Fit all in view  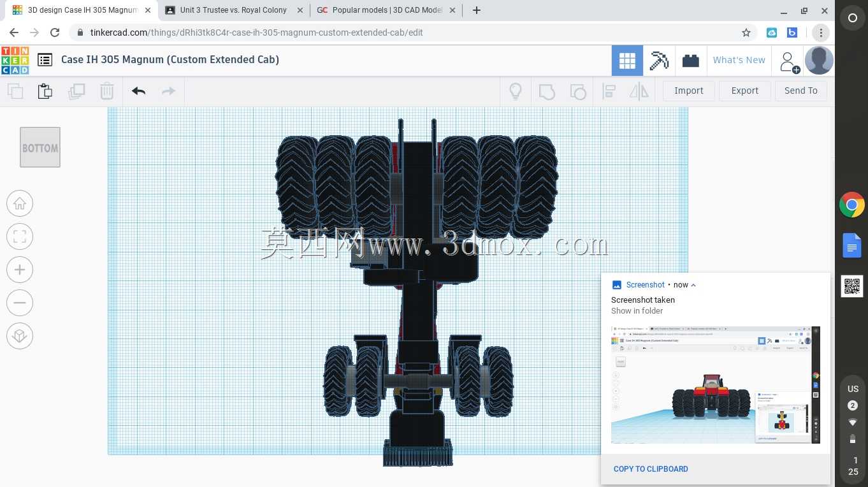20,236
